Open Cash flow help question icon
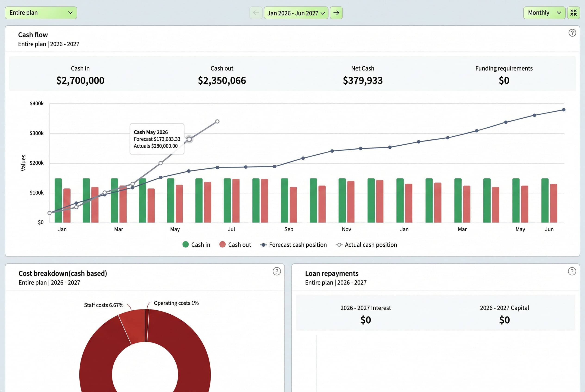 point(572,33)
